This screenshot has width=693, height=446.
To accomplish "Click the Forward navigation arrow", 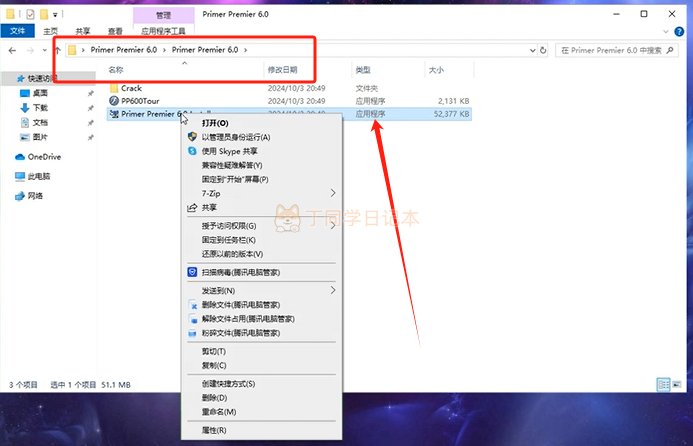I will (x=30, y=50).
